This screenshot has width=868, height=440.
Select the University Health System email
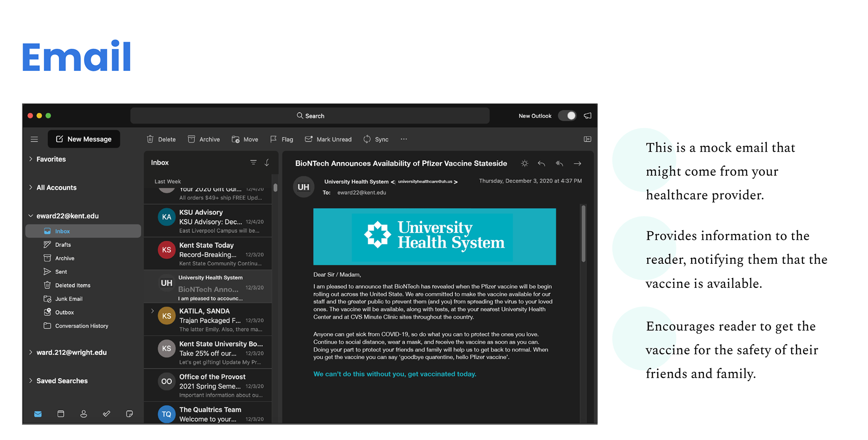(x=208, y=287)
